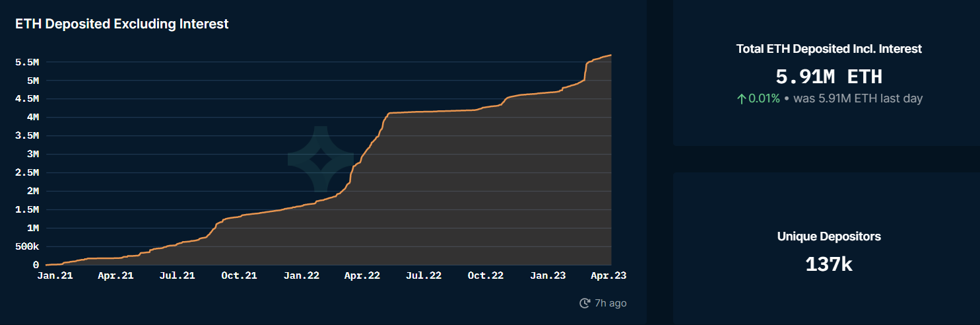Click the refresh clock icon beside 7h ago
The image size is (980, 325).
point(584,303)
